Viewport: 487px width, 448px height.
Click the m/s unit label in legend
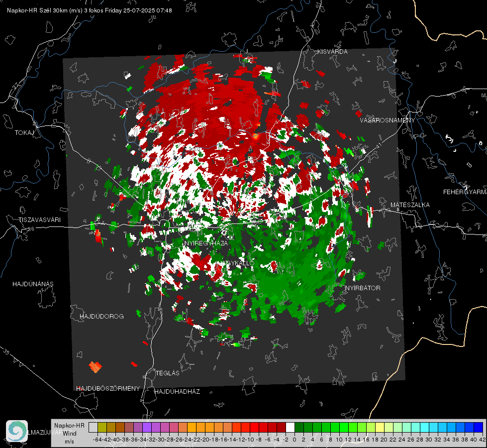coord(69,442)
